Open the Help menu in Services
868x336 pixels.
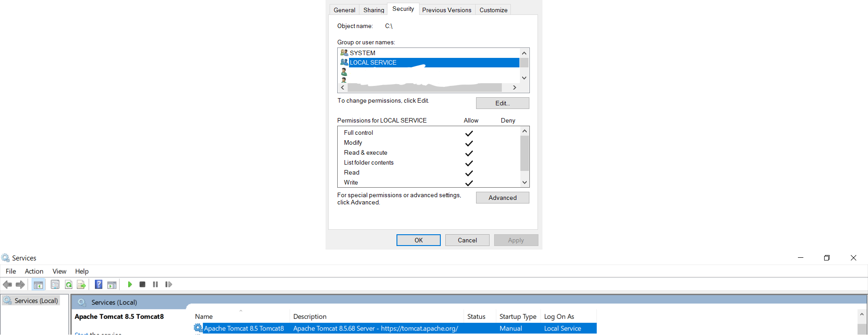pos(82,271)
